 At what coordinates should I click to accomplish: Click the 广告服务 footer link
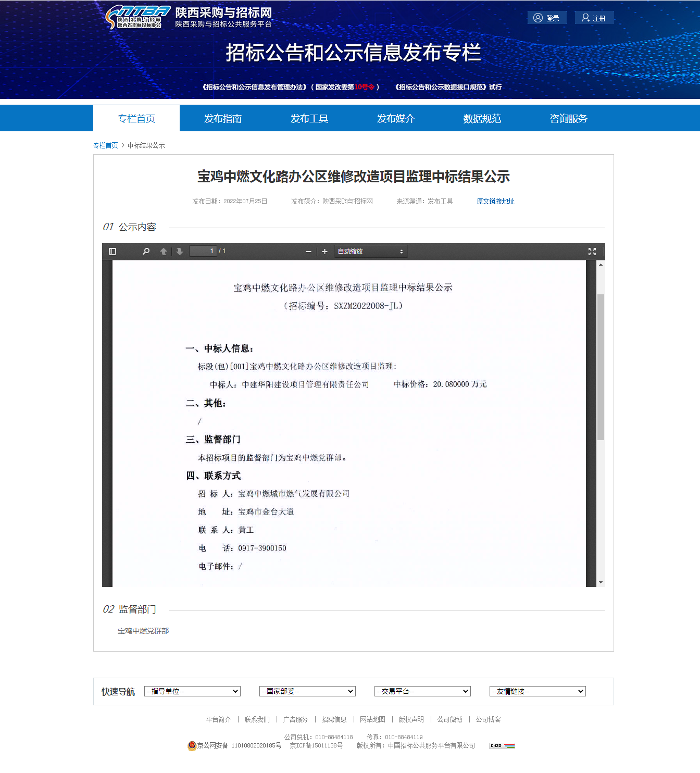tap(295, 719)
